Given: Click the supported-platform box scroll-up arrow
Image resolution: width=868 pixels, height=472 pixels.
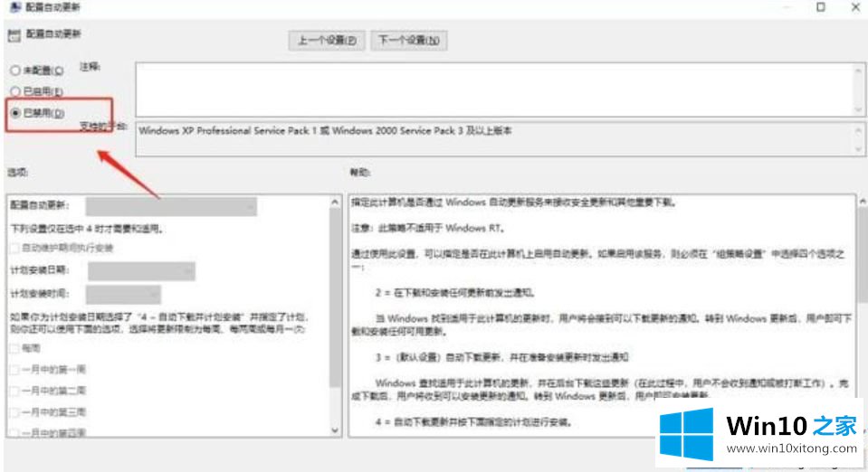Looking at the screenshot, I should point(859,130).
